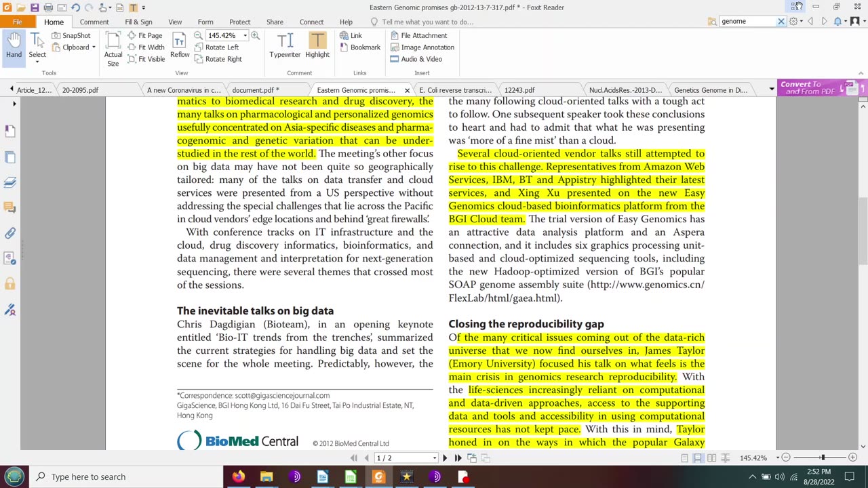The width and height of the screenshot is (868, 488).
Task: Switch to A new Coronavirus document tab
Action: click(x=184, y=89)
